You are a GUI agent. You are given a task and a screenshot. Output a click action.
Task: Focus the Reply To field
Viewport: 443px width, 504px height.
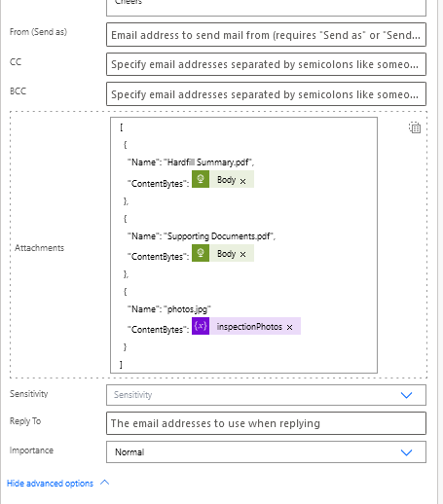(x=266, y=423)
